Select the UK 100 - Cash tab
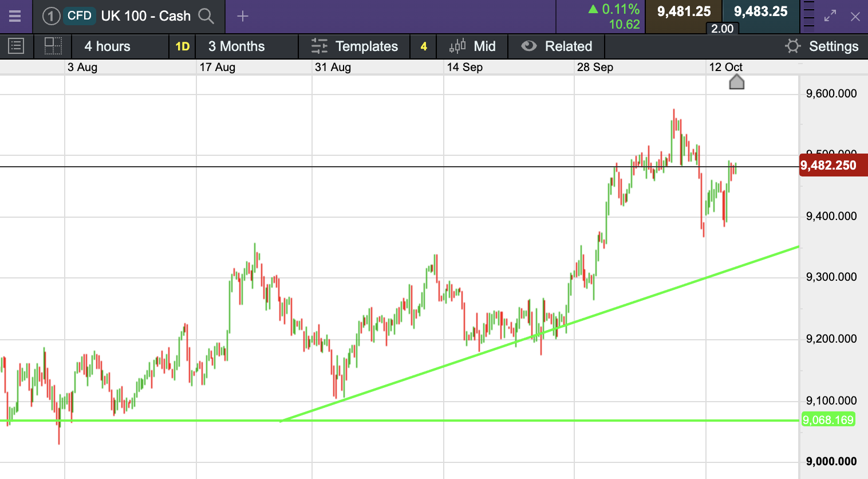 tap(145, 16)
